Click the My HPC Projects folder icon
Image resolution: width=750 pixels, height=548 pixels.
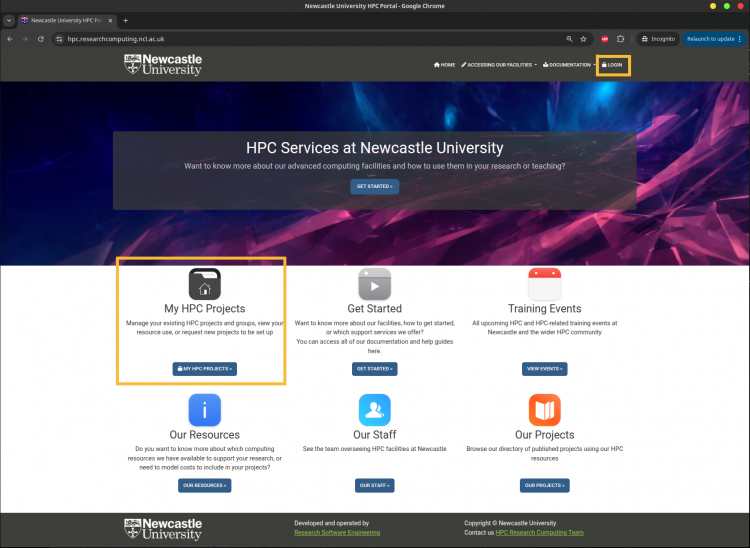pyautogui.click(x=204, y=284)
